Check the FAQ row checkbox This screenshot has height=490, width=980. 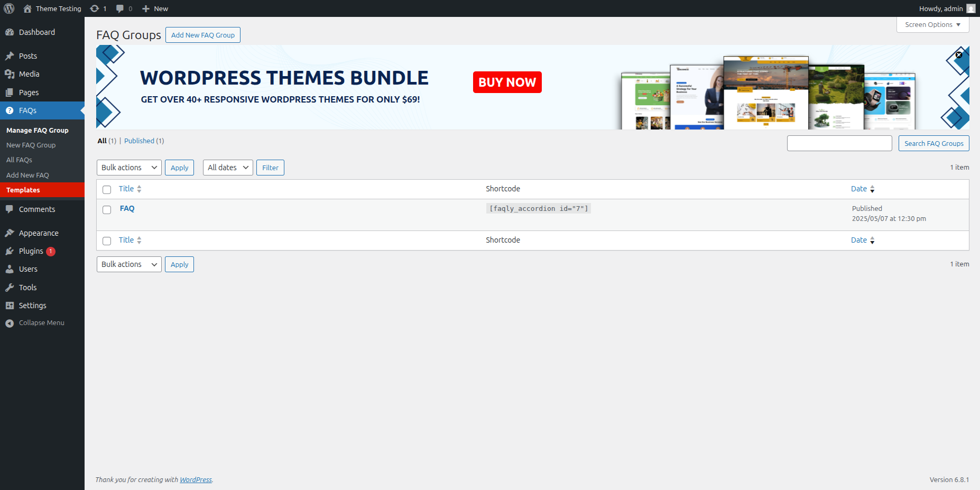coord(107,210)
